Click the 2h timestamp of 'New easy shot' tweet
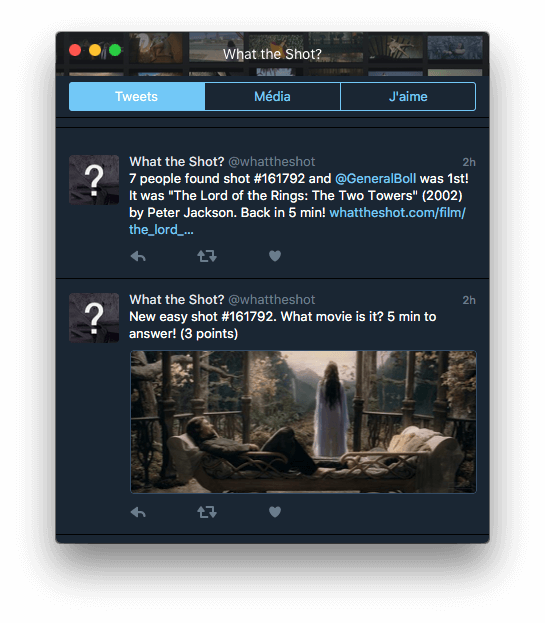This screenshot has width=545, height=623. tap(469, 300)
